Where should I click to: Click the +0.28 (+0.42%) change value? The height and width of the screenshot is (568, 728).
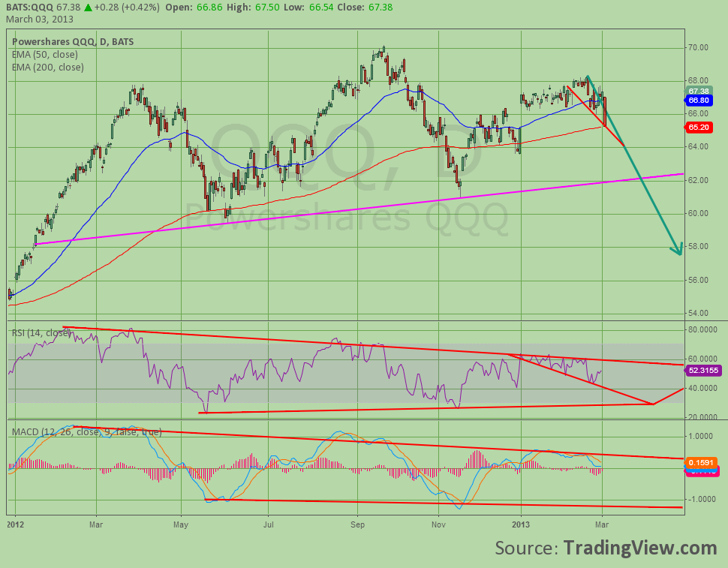coord(127,7)
